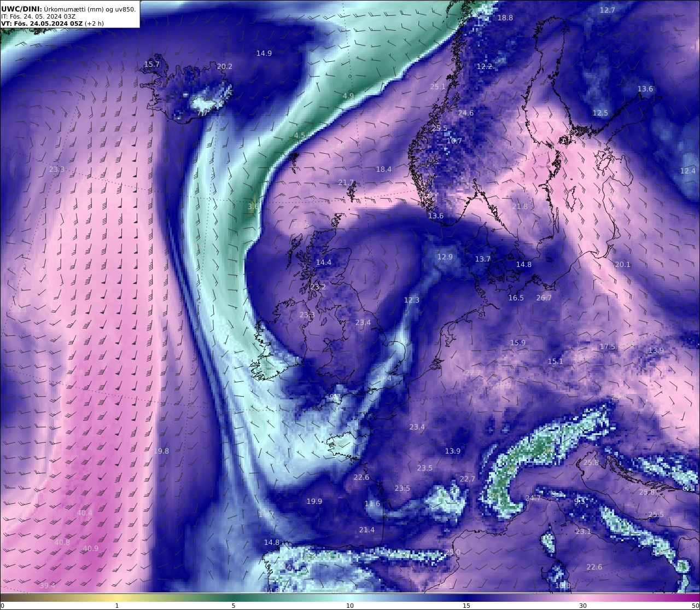Click the 23.1 value west of Italy
Viewport: 700px width, 610px height.
coord(584,531)
